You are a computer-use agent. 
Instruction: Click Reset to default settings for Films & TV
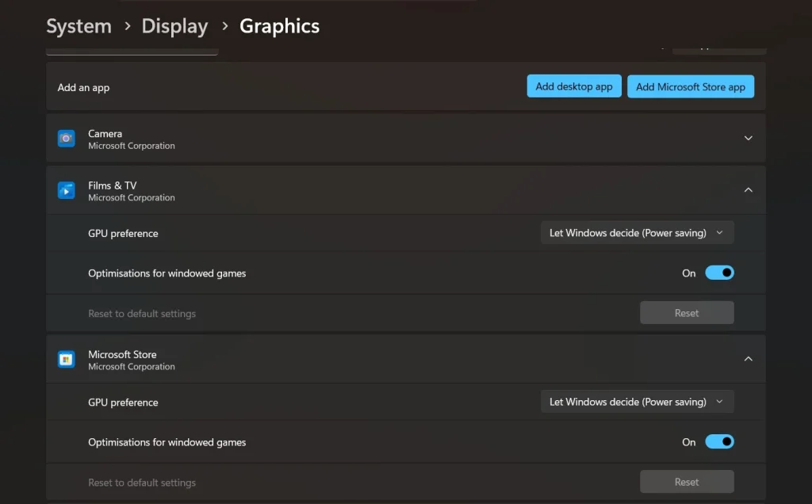pyautogui.click(x=687, y=312)
